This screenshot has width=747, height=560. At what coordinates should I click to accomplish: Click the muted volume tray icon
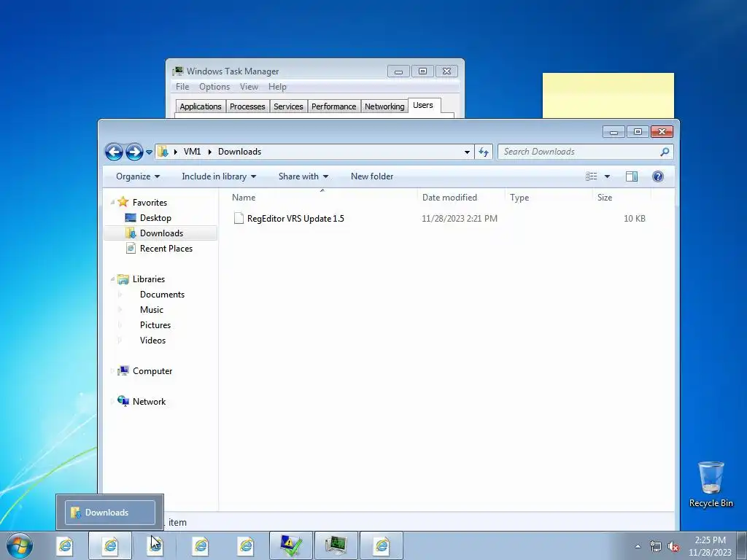coord(673,546)
